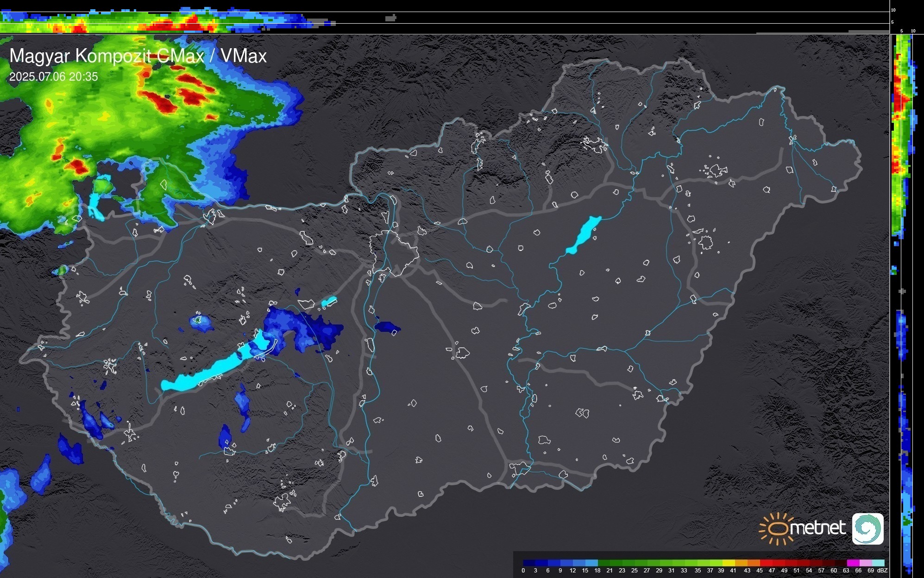924x578 pixels.
Task: Click the 10 km height label top right
Action: coord(893,10)
